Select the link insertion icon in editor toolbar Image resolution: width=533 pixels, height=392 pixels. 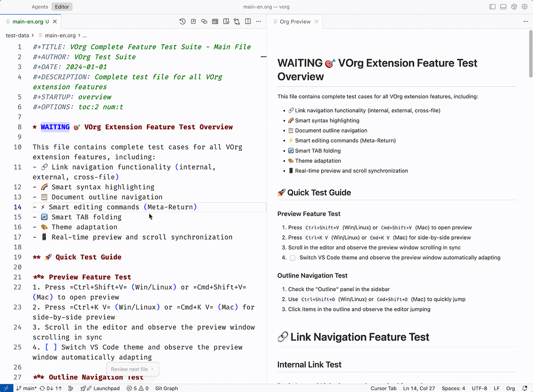click(205, 21)
